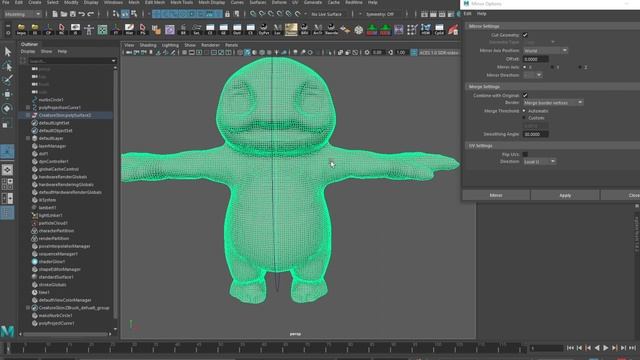The height and width of the screenshot is (360, 640).
Task: Click the New Scene icon in status line
Action: pyautogui.click(x=55, y=14)
